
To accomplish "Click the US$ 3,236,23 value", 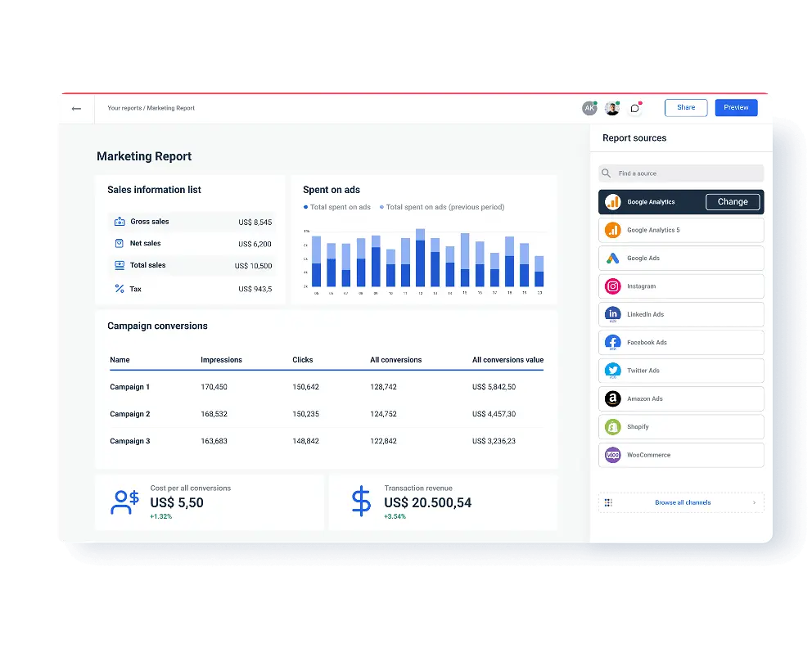I will [x=494, y=441].
